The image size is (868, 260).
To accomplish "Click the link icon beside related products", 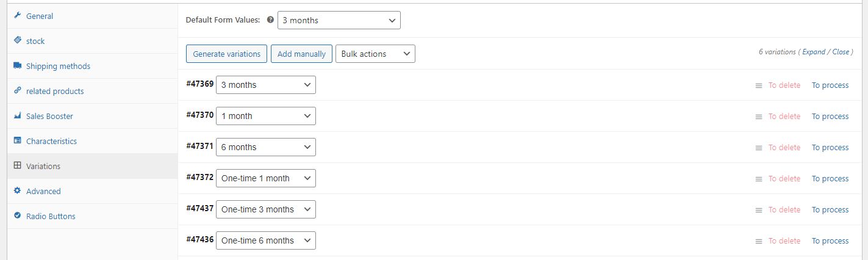I will tap(17, 91).
